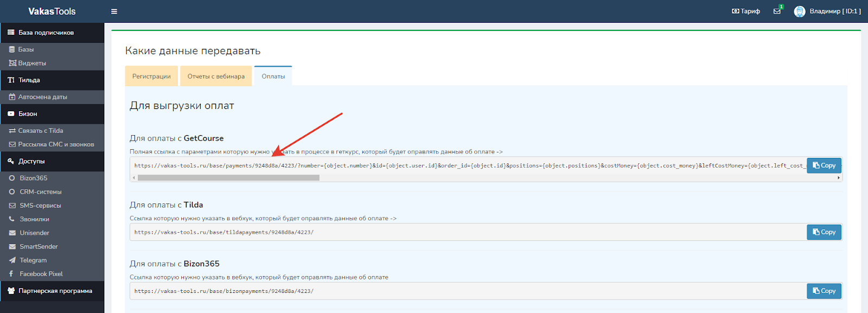Viewport: 868px width, 313px height.
Task: Switch to the Регистрации tab
Action: 151,76
